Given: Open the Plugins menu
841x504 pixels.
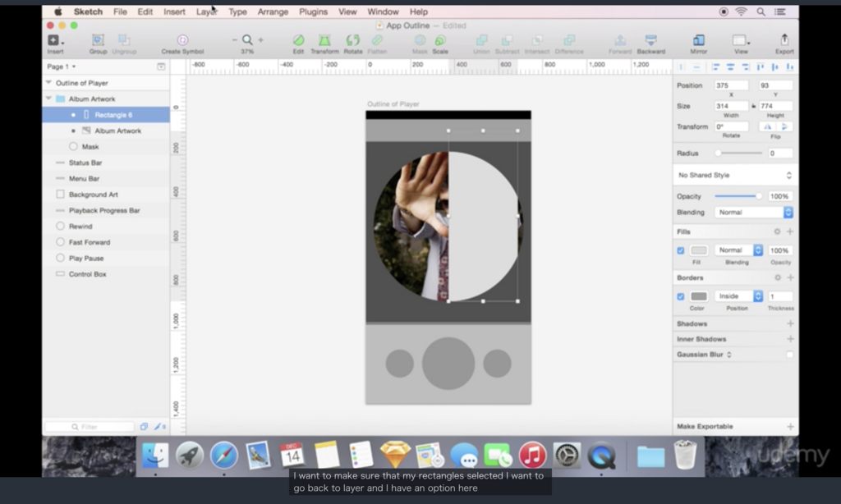Looking at the screenshot, I should (313, 11).
